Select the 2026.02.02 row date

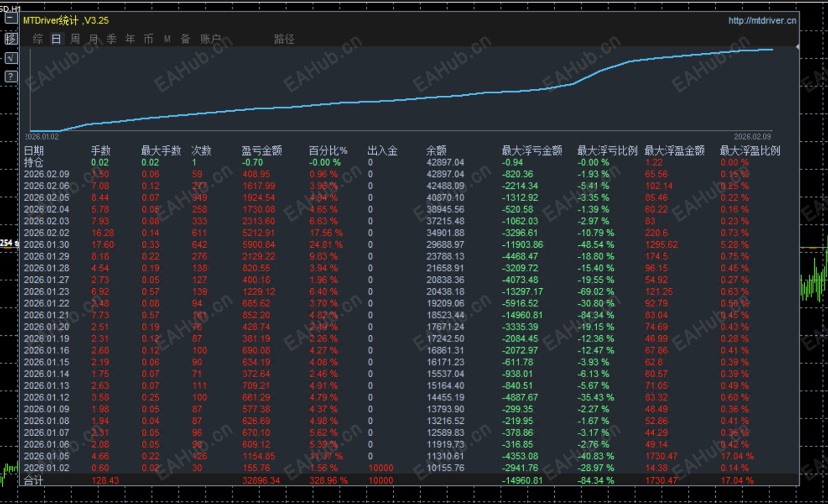pos(47,233)
